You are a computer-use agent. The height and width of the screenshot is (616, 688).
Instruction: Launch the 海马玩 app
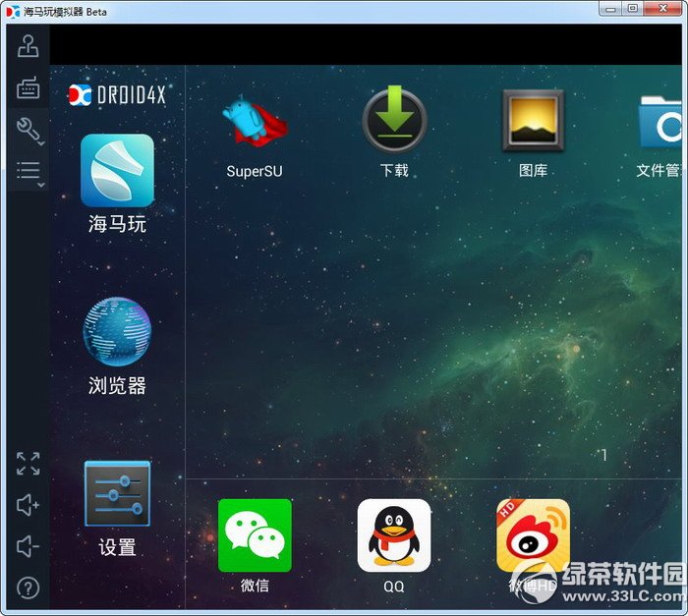[x=117, y=170]
